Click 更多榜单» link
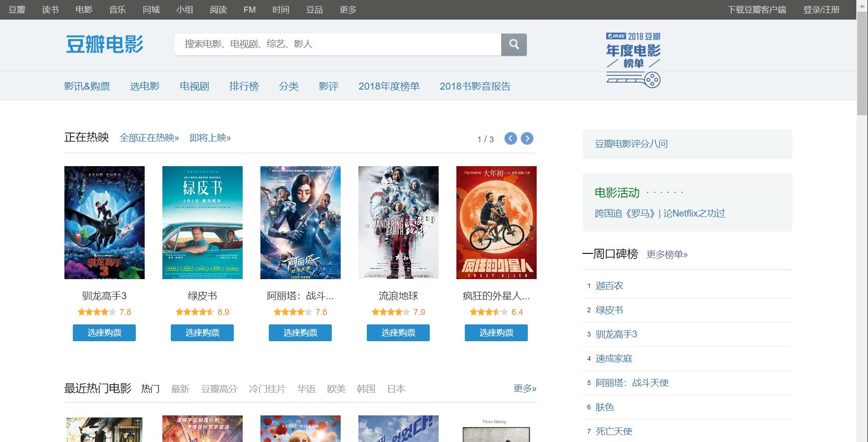 coord(667,254)
